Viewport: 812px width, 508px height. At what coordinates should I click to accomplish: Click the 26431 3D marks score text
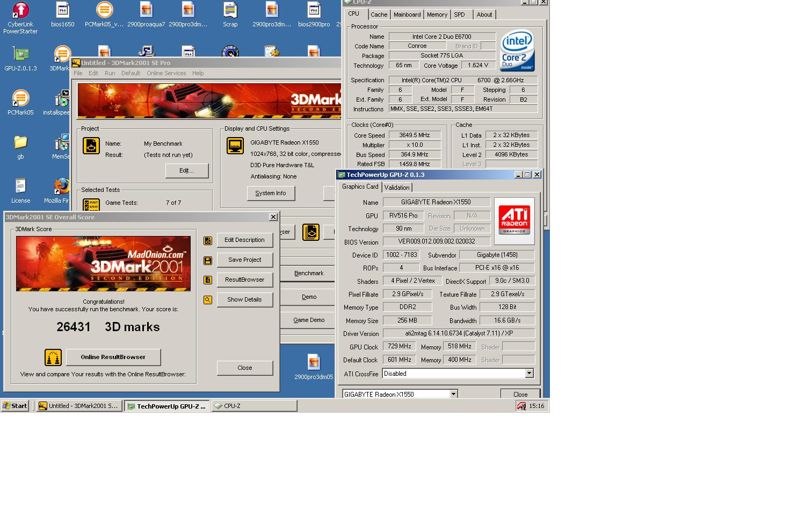click(x=108, y=327)
